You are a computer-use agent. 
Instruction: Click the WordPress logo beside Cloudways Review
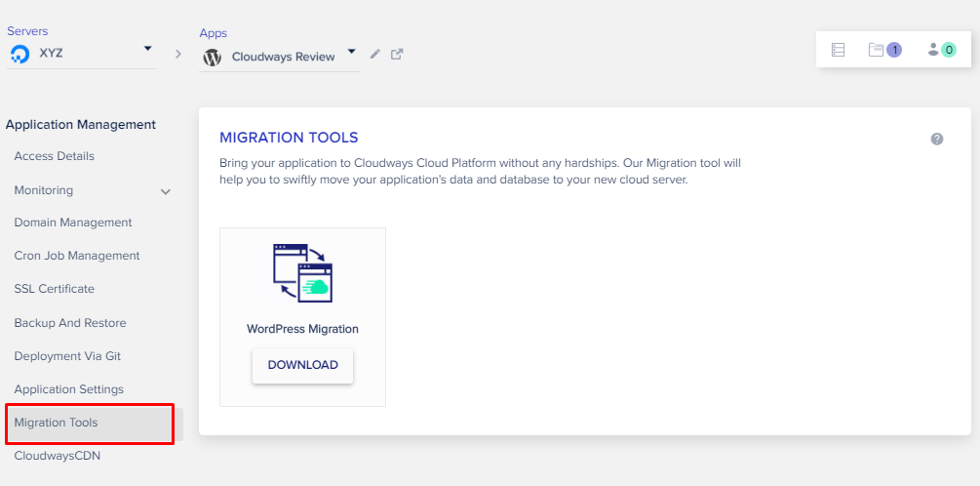pyautogui.click(x=213, y=58)
